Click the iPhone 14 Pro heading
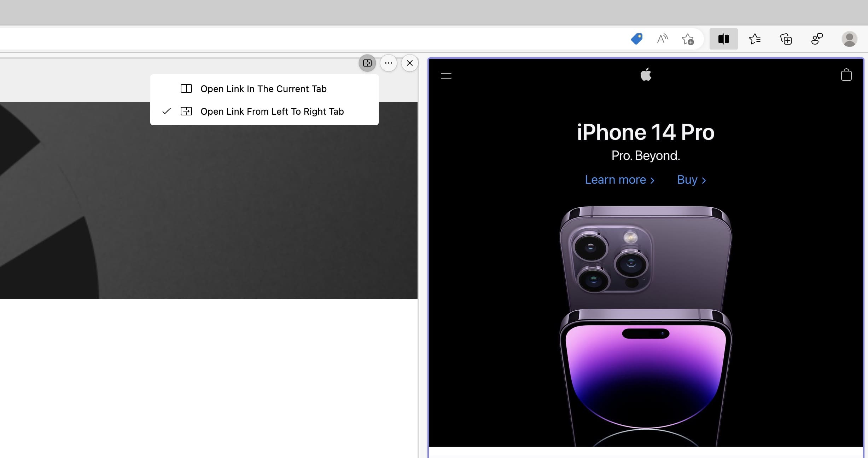The width and height of the screenshot is (868, 458). [x=646, y=132]
